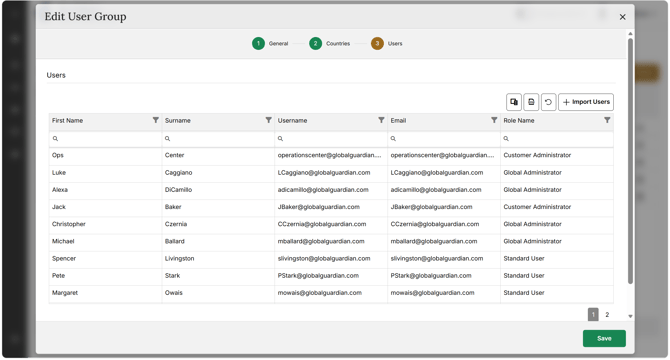This screenshot has height=360, width=670.
Task: Click surname Livingston
Action: 179,258
